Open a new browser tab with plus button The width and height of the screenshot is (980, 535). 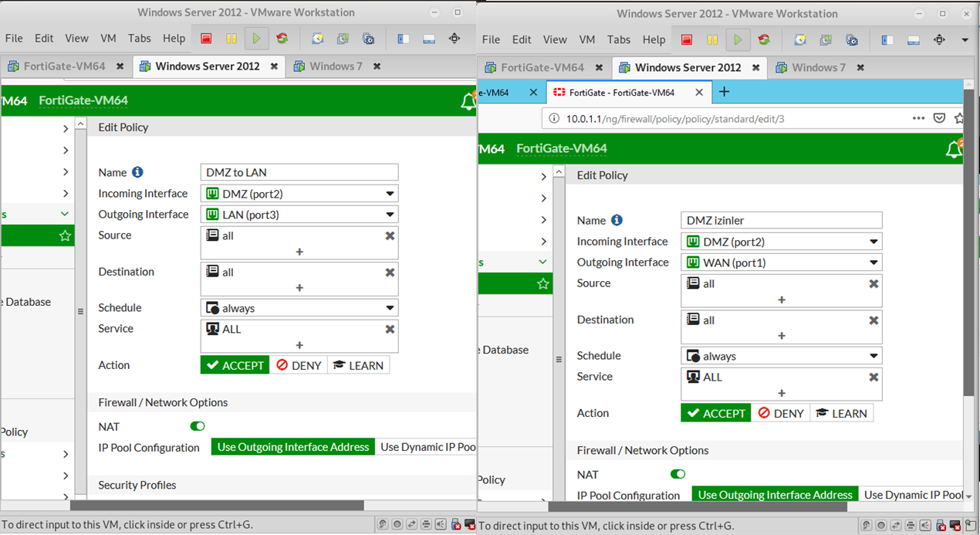click(x=723, y=92)
